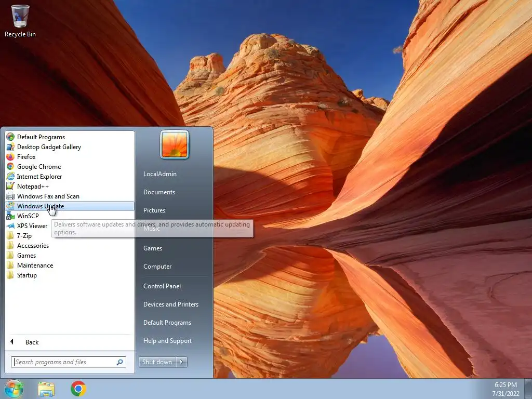This screenshot has width=532, height=399.
Task: Select the 'Firefox' text label
Action: pyautogui.click(x=26, y=157)
